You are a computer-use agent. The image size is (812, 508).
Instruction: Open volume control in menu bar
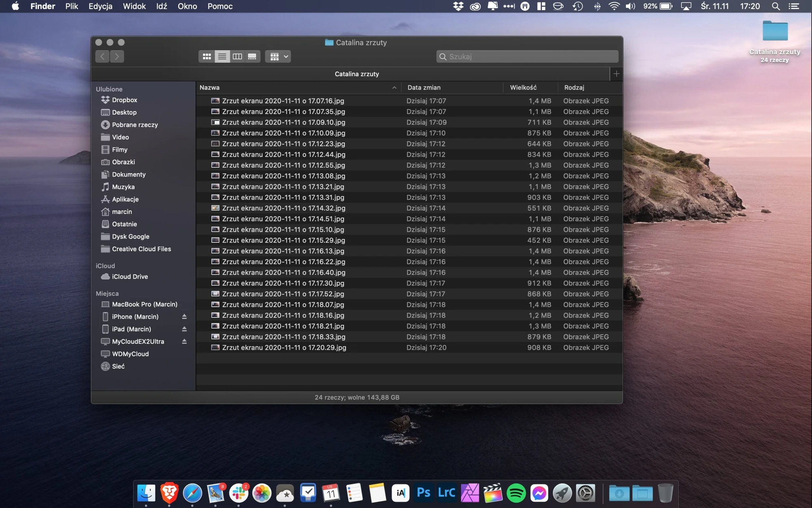(x=630, y=6)
